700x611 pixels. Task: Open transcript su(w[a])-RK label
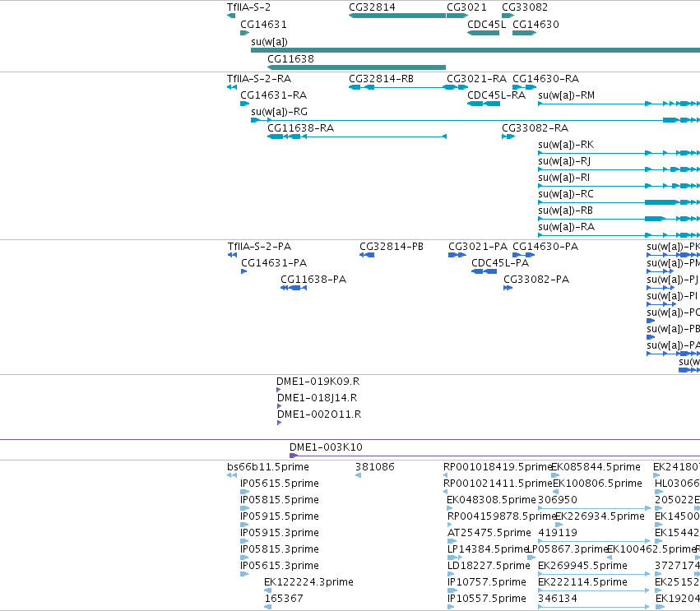pos(566,145)
